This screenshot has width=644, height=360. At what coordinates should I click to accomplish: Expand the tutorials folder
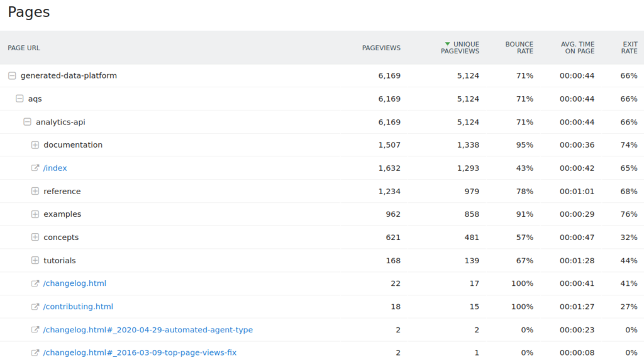tap(35, 261)
